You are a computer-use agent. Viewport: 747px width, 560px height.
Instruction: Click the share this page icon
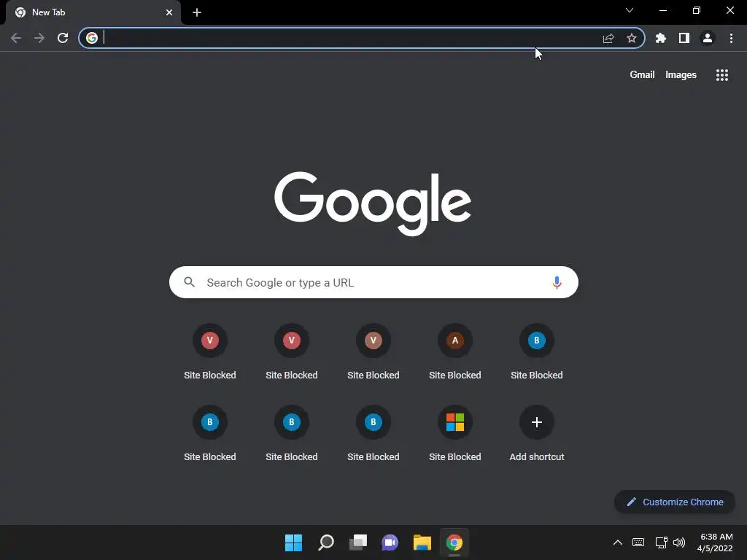point(608,38)
